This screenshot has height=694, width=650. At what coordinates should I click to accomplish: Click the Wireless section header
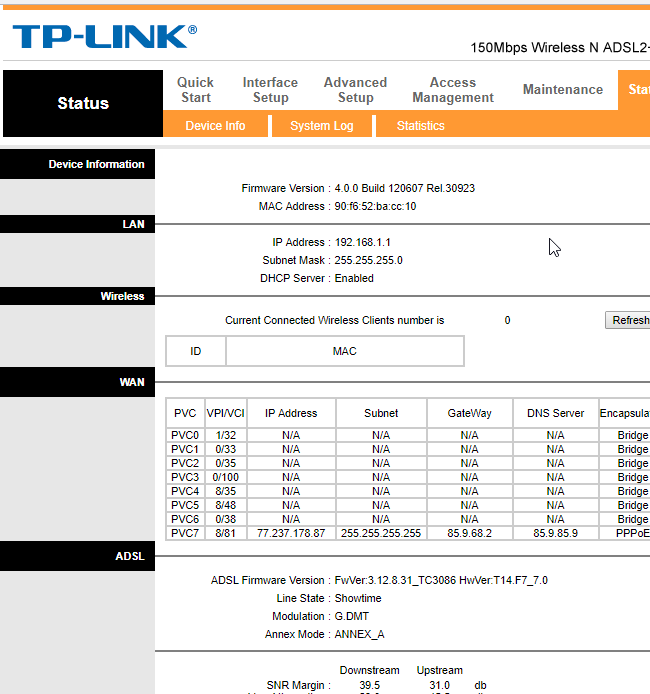pyautogui.click(x=77, y=296)
